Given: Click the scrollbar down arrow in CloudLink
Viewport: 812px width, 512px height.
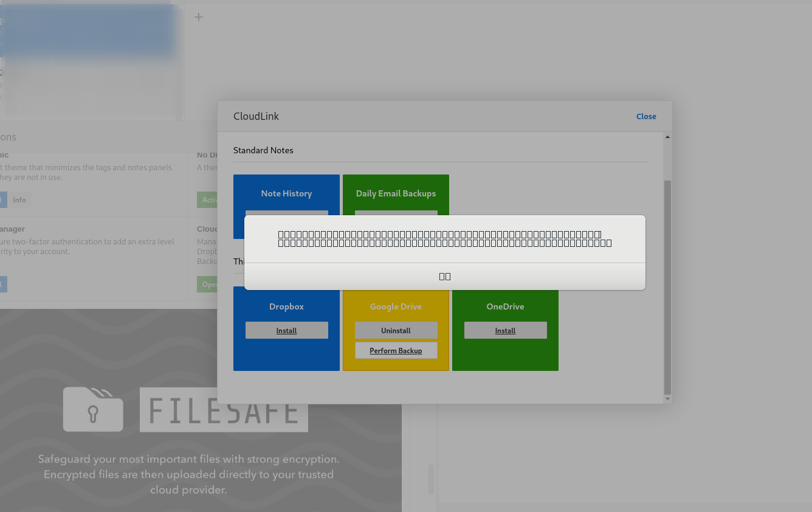Looking at the screenshot, I should pyautogui.click(x=667, y=399).
